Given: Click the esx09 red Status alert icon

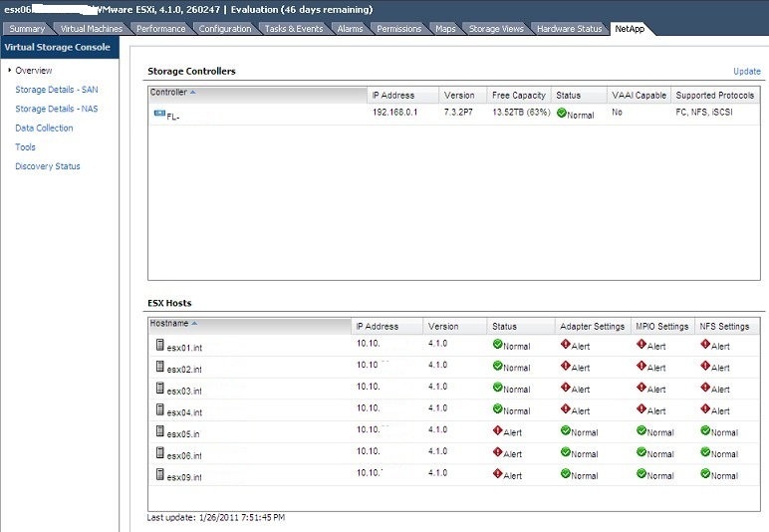Looking at the screenshot, I should click(497, 473).
